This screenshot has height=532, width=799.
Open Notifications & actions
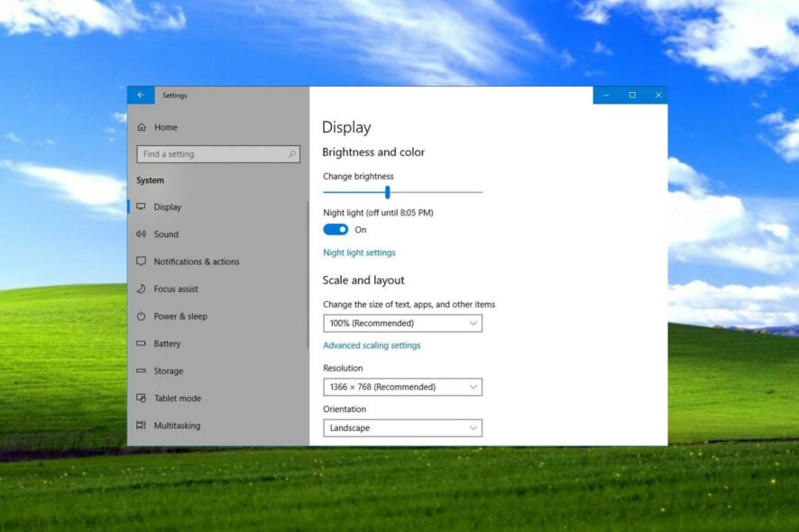197,261
